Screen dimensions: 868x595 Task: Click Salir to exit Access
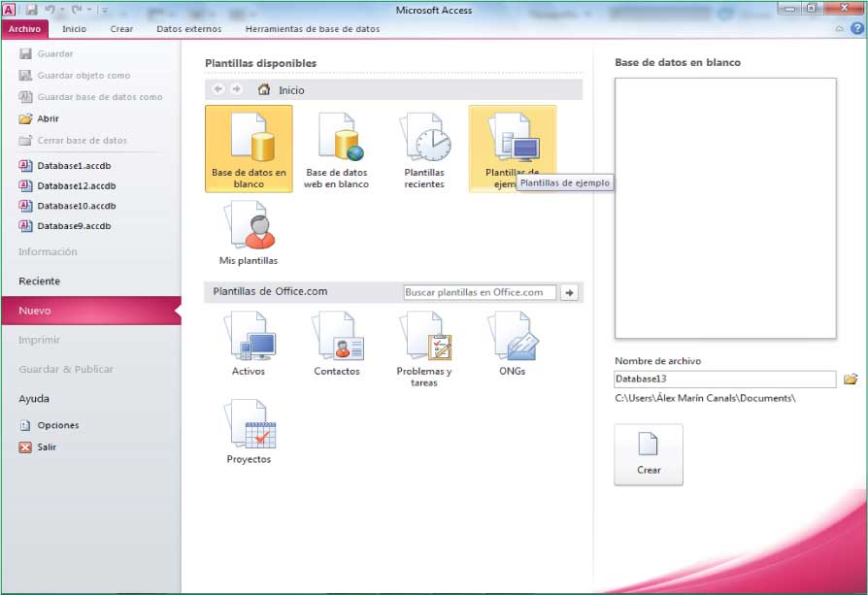37,446
